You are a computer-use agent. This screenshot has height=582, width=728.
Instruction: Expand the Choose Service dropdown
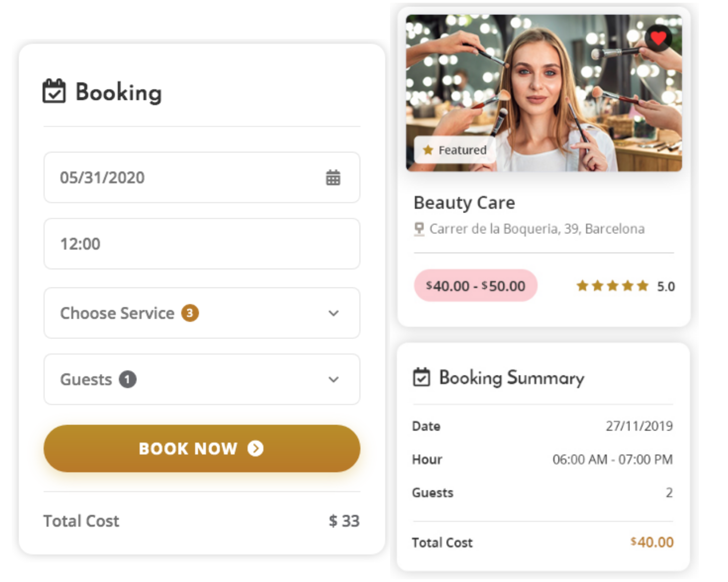pyautogui.click(x=333, y=313)
